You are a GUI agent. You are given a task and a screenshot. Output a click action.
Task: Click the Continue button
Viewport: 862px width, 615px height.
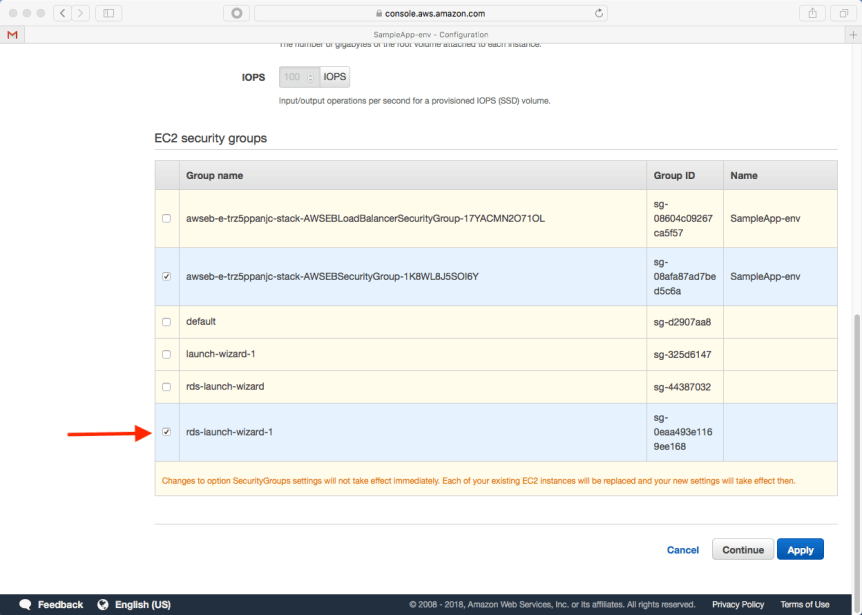742,550
